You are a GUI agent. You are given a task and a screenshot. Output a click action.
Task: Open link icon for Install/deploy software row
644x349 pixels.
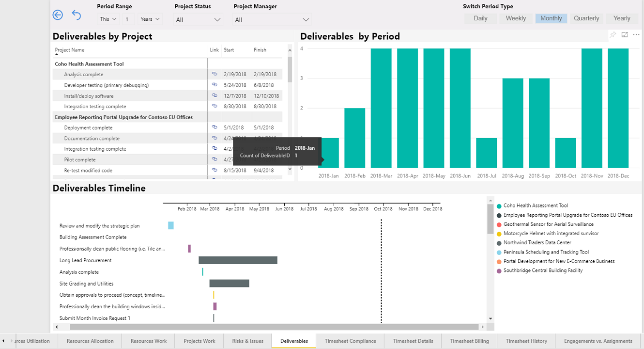[x=215, y=95]
